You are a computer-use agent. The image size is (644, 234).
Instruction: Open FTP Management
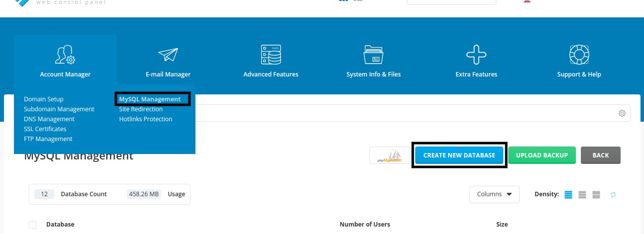point(48,139)
